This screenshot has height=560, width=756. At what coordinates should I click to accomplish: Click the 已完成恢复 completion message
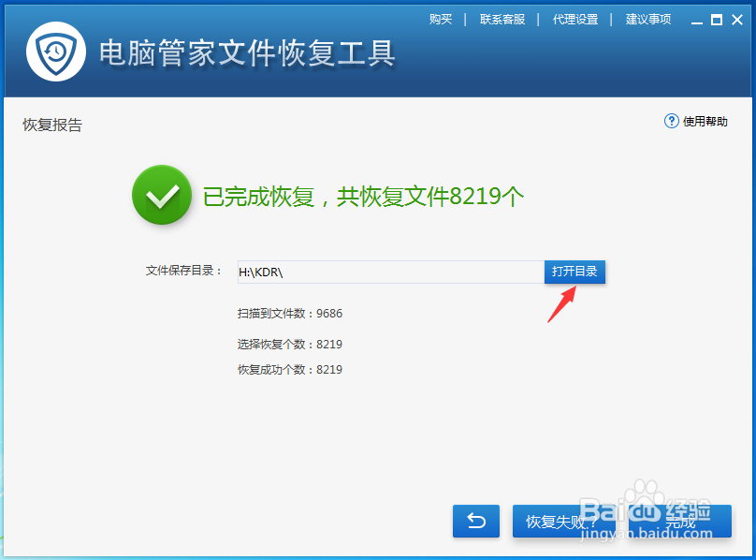tap(363, 197)
